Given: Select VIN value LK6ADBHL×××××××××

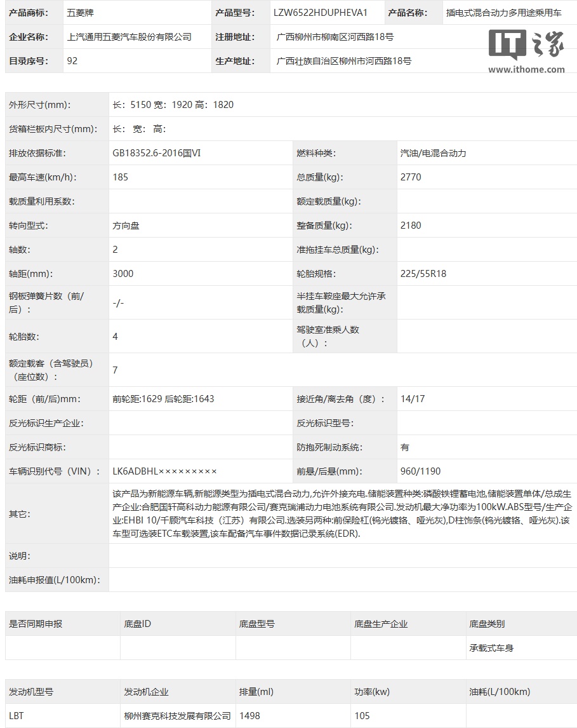Looking at the screenshot, I should 164,471.
